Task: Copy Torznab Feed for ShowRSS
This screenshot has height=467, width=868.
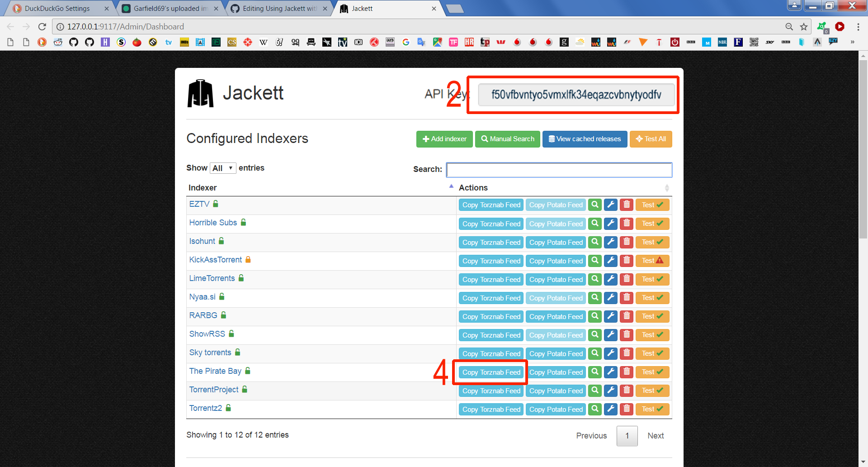Action: tap(491, 335)
